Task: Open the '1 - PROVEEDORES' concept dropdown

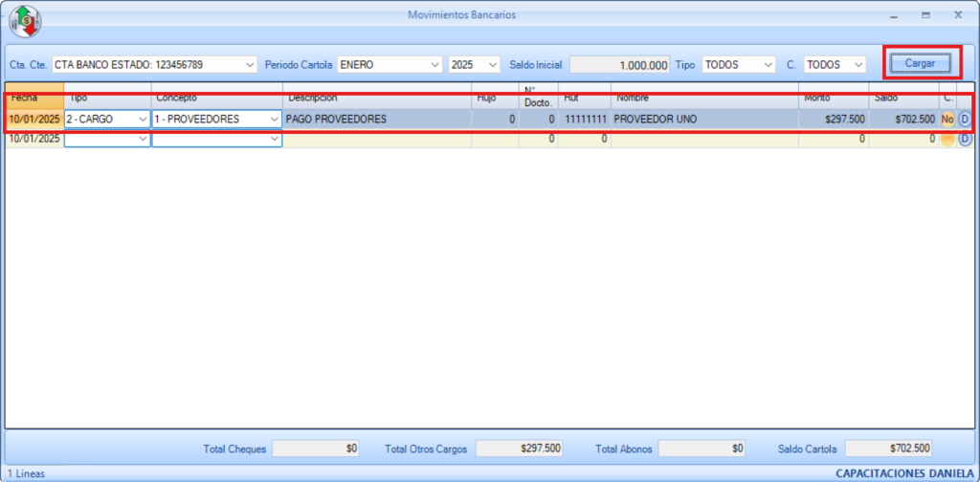Action: click(x=274, y=120)
